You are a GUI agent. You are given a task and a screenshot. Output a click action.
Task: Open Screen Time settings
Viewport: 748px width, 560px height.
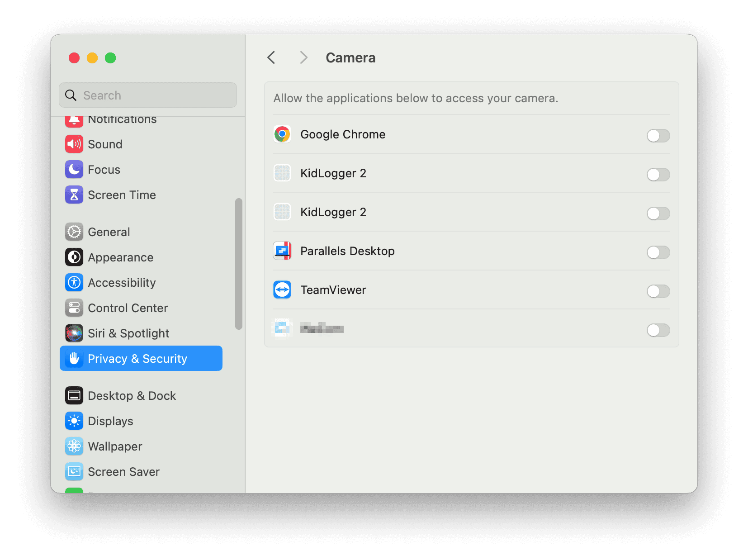[x=141, y=195]
